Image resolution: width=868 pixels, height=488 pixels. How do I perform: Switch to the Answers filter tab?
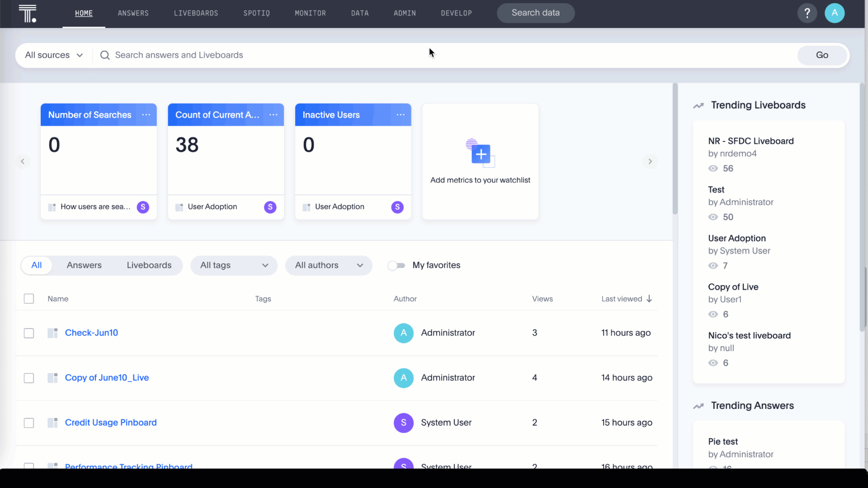pos(84,265)
